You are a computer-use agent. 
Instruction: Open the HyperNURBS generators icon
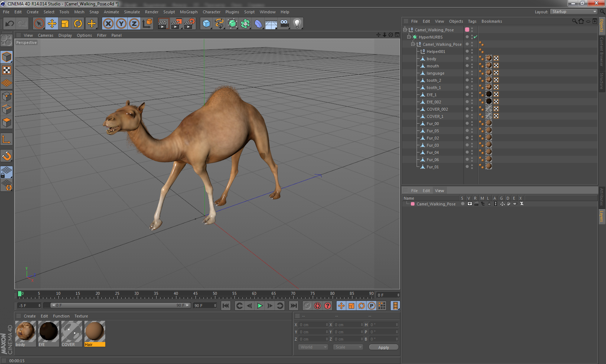click(x=233, y=24)
